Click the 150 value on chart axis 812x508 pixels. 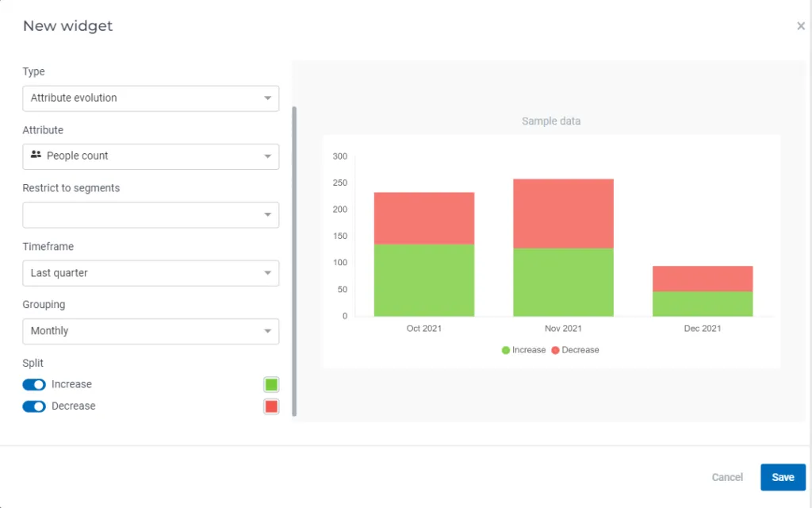(340, 237)
